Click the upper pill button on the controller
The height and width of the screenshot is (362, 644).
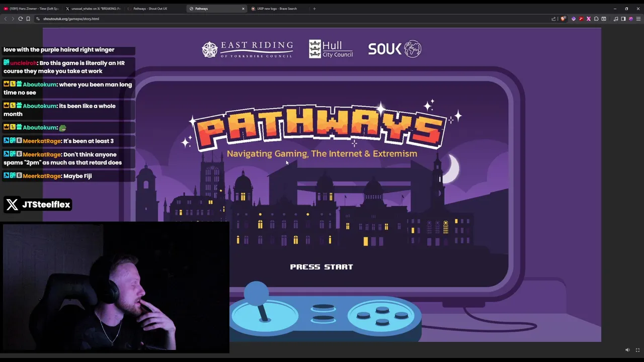(323, 308)
